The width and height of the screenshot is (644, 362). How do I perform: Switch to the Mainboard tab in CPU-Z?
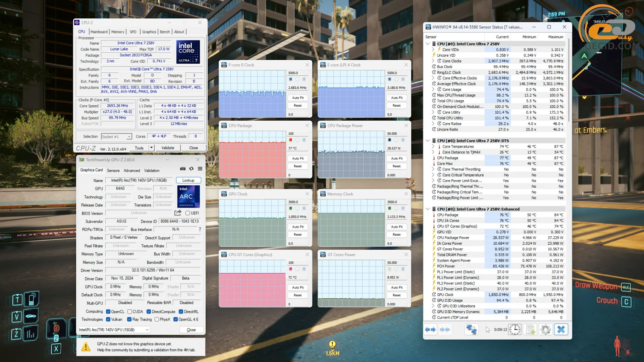coord(99,32)
